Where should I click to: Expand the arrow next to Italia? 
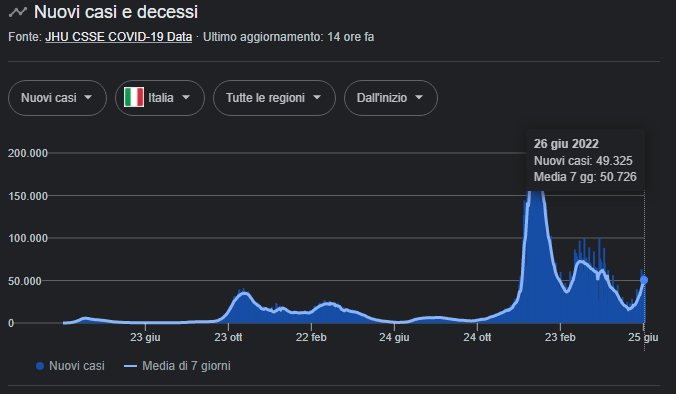point(186,97)
